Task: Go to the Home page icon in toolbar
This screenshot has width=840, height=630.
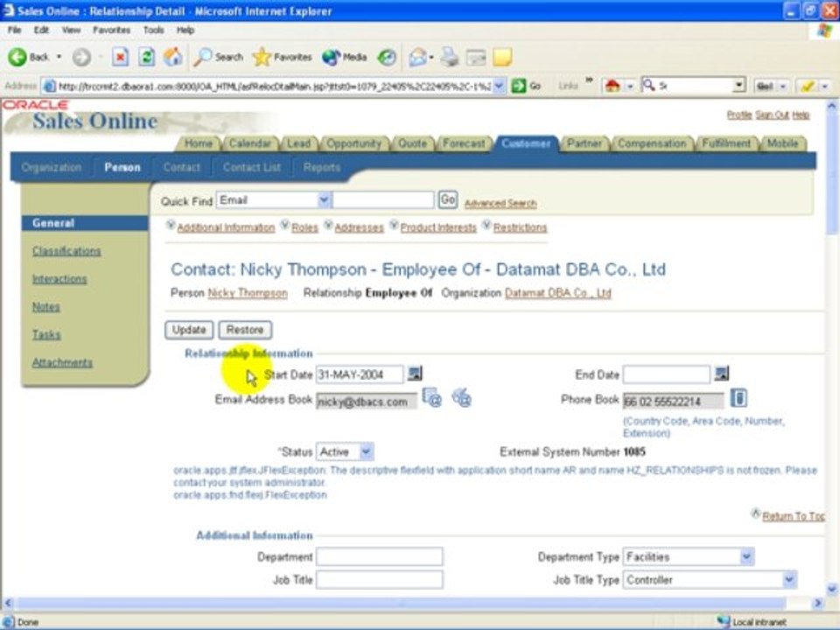Action: point(172,57)
